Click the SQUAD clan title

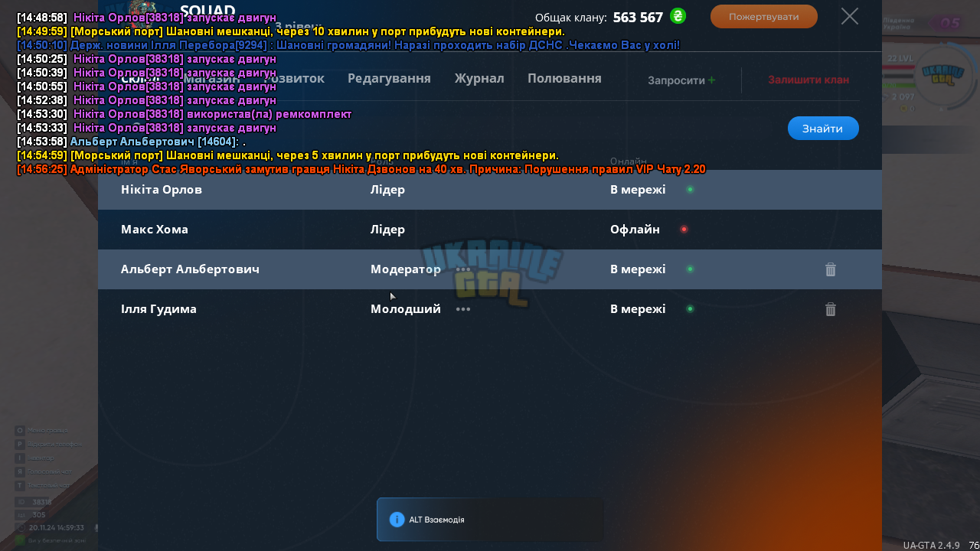pos(207,11)
